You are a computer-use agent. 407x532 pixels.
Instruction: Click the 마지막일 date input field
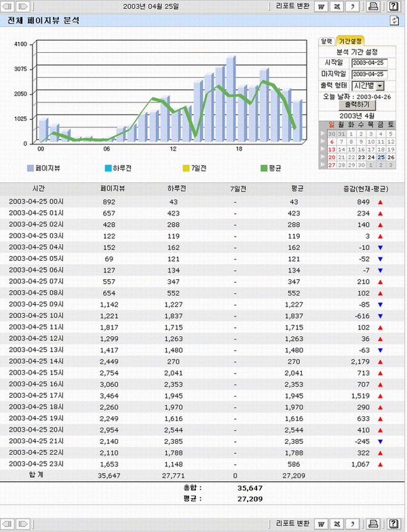tap(368, 74)
